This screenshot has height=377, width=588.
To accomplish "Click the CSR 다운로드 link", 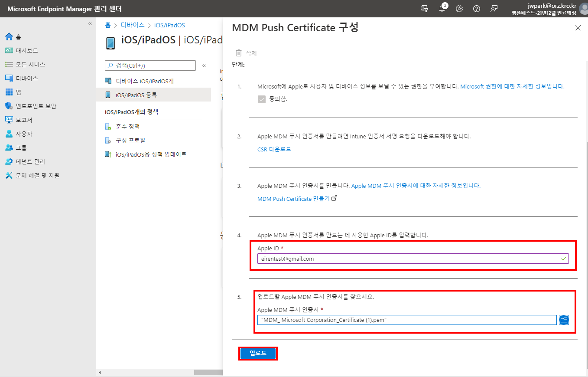I will point(274,149).
